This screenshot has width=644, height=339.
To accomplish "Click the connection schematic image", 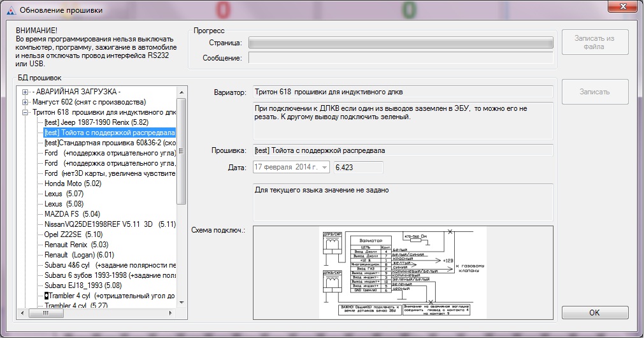I will click(x=403, y=272).
